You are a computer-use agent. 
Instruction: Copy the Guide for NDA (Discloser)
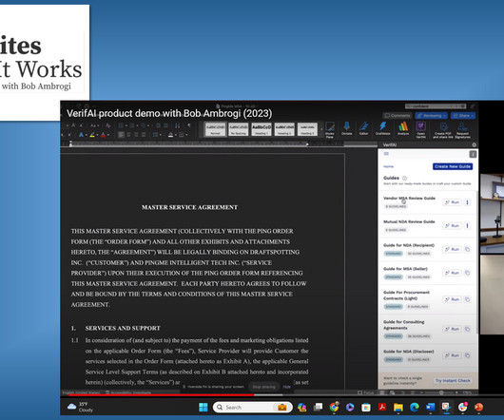(467, 355)
